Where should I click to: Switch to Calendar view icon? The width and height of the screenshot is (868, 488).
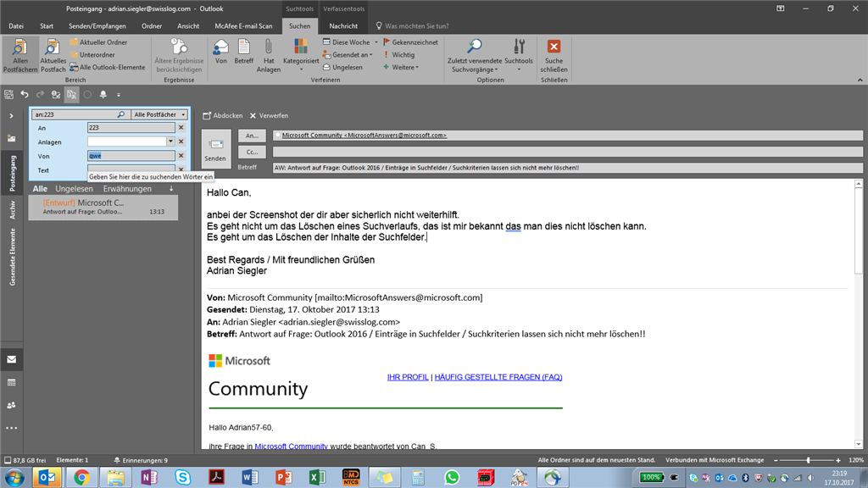[x=11, y=383]
